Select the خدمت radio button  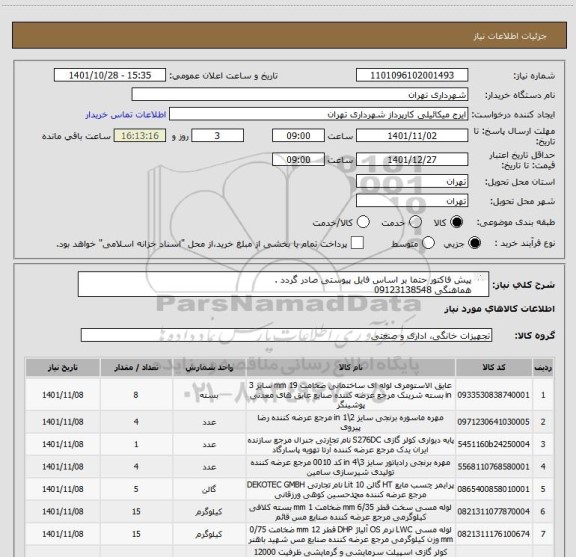415,222
